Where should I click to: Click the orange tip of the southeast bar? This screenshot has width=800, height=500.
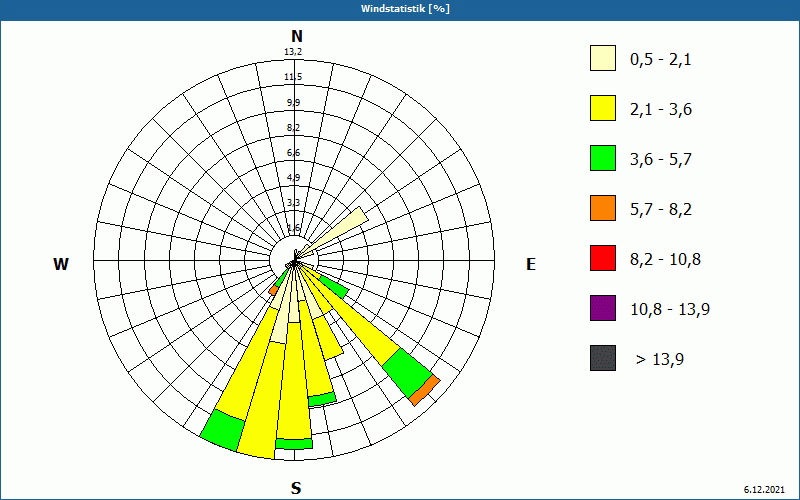[x=424, y=390]
